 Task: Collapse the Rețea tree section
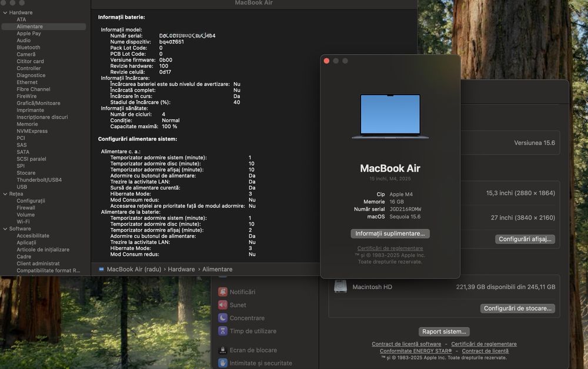pos(5,194)
